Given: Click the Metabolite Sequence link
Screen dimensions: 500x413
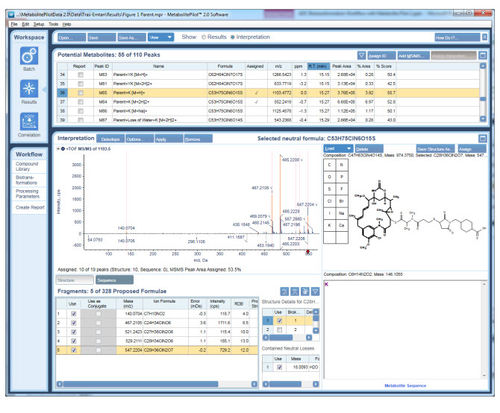Looking at the screenshot, I should [x=405, y=386].
